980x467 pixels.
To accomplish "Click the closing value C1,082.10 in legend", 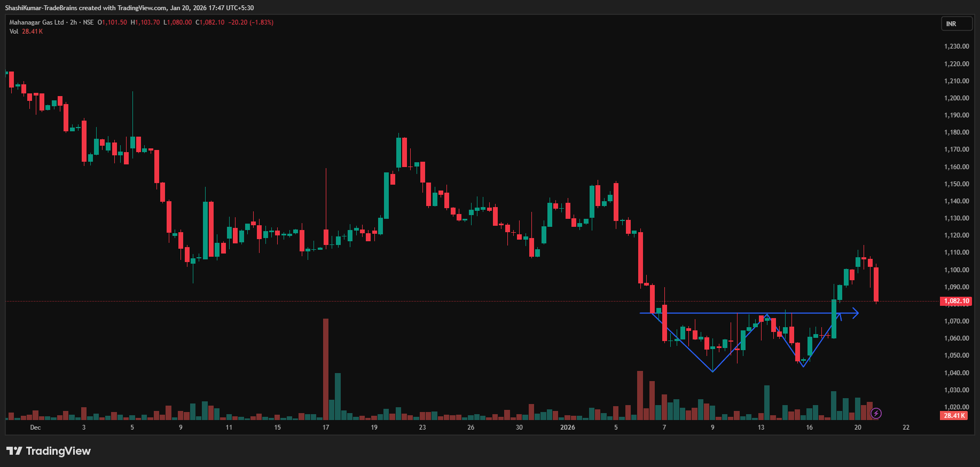I will coord(210,22).
